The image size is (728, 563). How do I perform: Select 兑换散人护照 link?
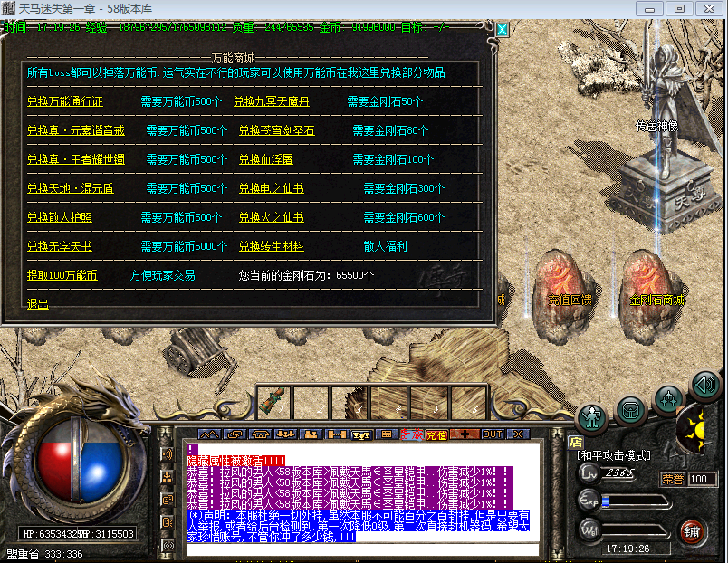tap(60, 216)
